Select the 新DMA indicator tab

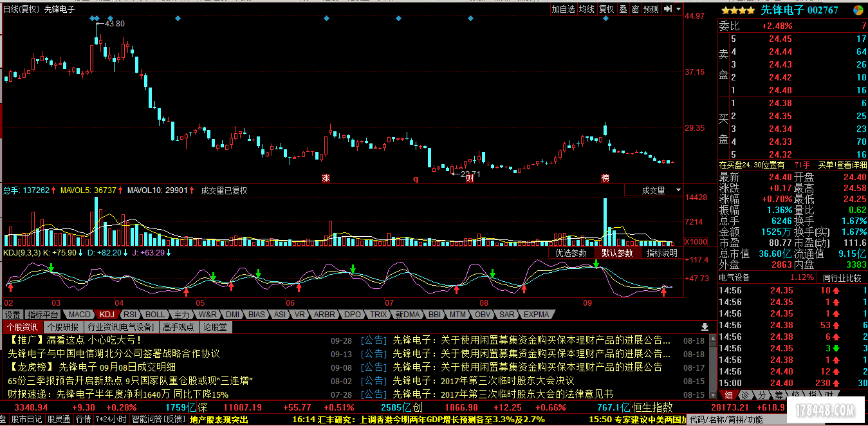[x=408, y=315]
